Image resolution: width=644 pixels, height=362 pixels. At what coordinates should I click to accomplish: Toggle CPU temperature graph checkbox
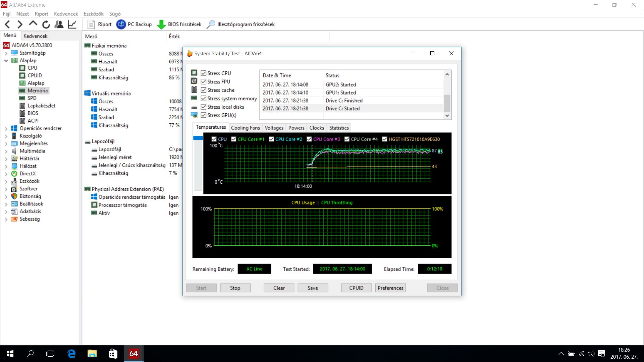tap(214, 139)
